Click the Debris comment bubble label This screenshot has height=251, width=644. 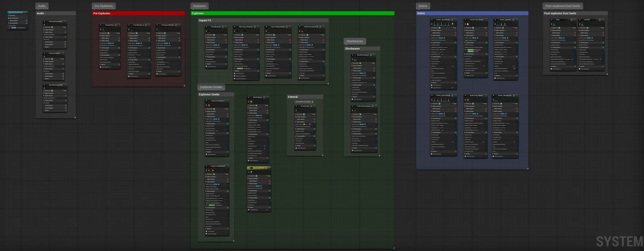[x=423, y=6]
